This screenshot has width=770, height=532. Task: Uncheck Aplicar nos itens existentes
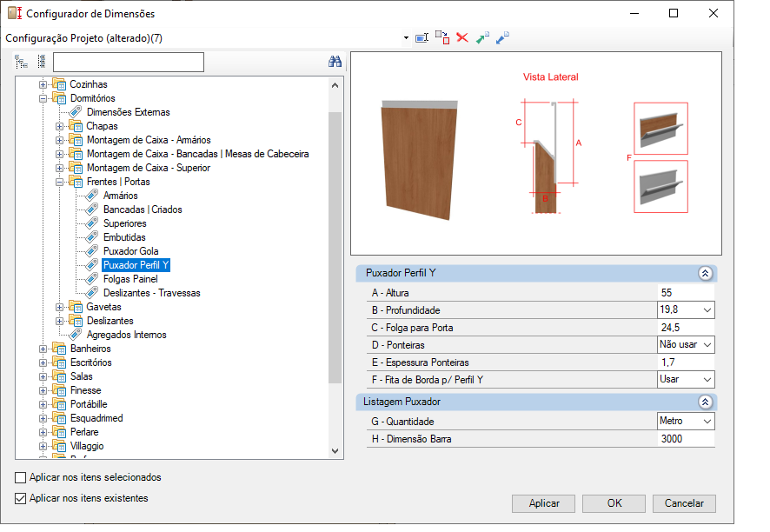pos(21,499)
